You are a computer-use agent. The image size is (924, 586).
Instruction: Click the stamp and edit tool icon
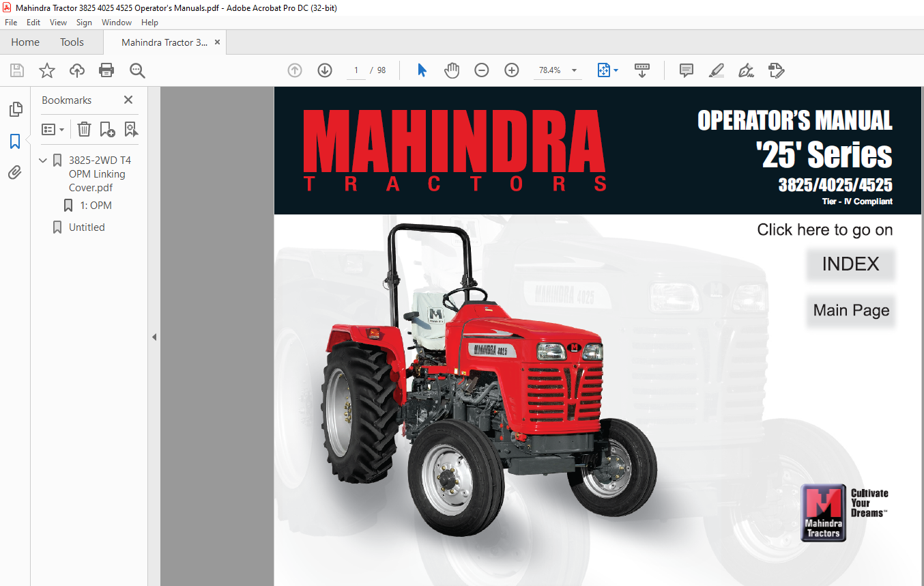[x=776, y=70]
